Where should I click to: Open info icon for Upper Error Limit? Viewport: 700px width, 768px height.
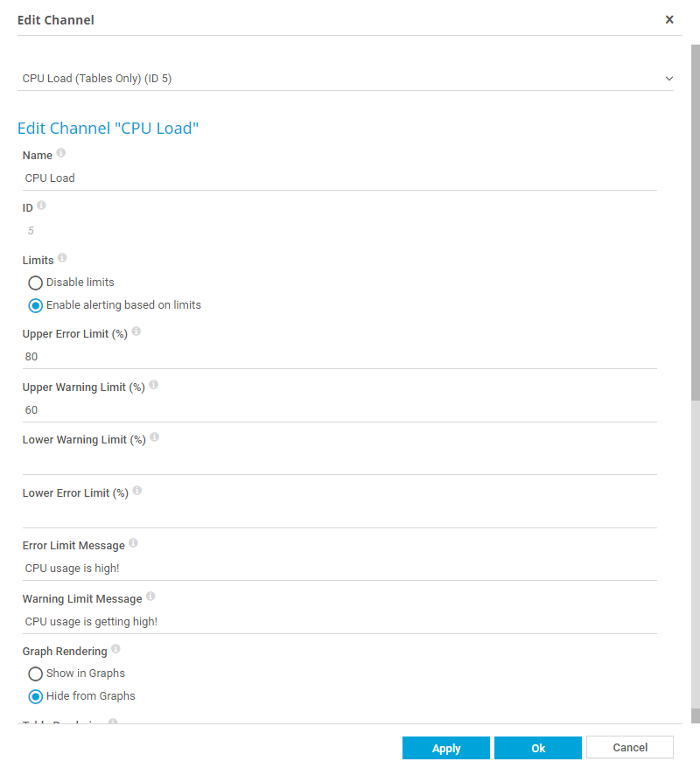tap(136, 332)
